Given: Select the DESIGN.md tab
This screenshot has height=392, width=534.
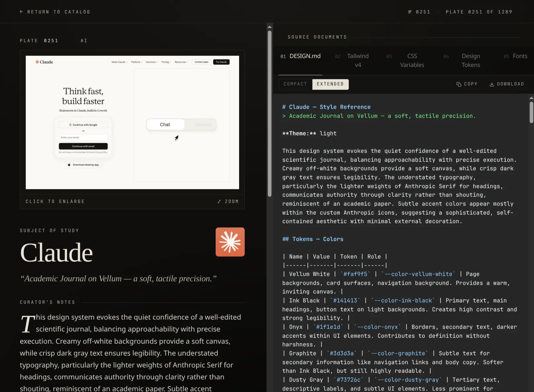Looking at the screenshot, I should (301, 56).
